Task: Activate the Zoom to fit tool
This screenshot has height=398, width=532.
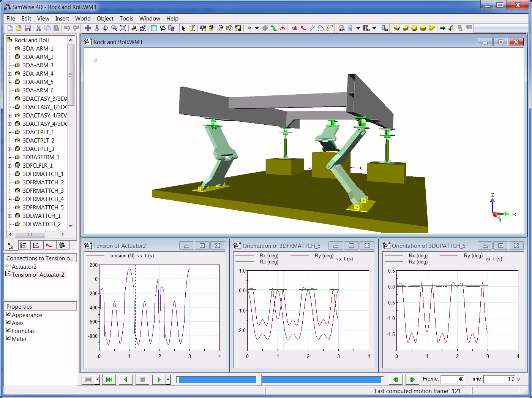Action: click(x=123, y=28)
